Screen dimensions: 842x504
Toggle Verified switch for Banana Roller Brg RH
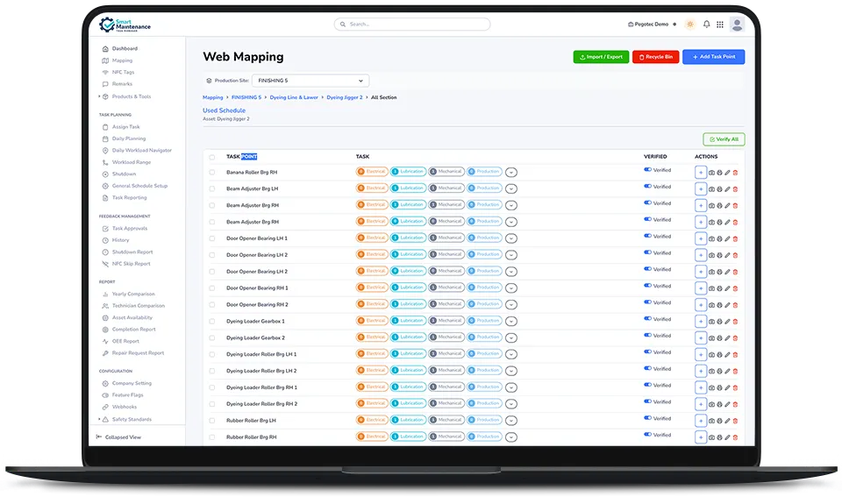tap(647, 170)
